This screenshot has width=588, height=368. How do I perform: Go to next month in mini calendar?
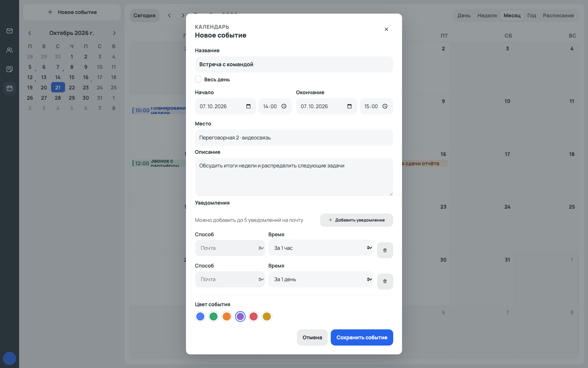114,33
